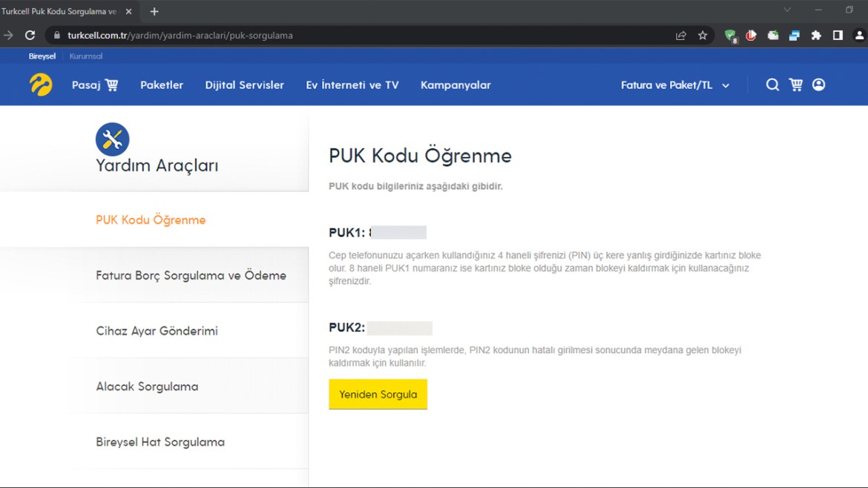
Task: Click the Yardım Araçları tools icon
Action: [x=112, y=139]
